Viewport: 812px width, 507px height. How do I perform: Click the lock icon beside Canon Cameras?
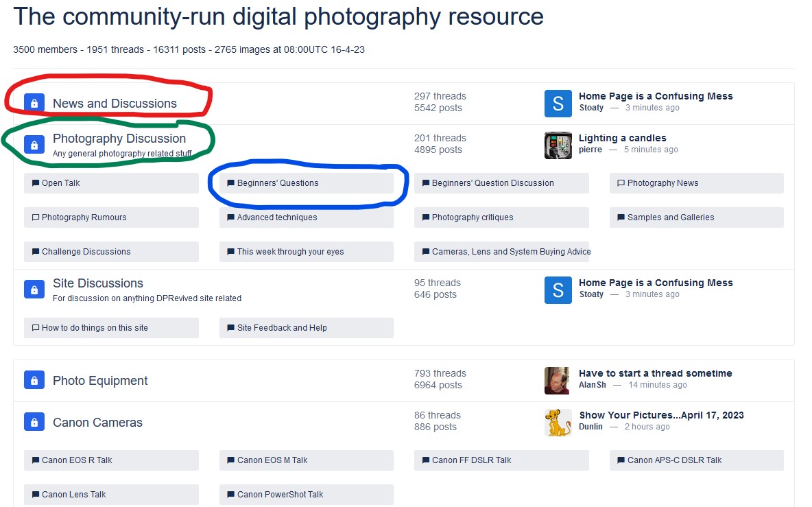34,423
